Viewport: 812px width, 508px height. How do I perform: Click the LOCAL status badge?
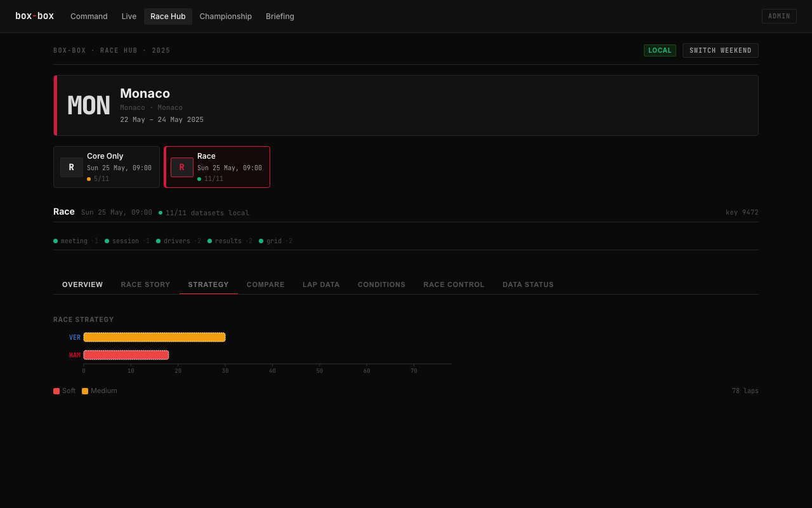tap(660, 51)
